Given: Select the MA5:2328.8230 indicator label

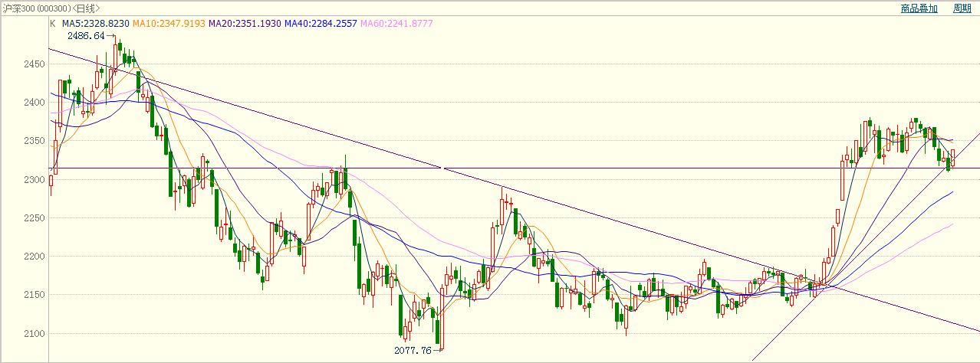Looking at the screenshot, I should [95, 24].
